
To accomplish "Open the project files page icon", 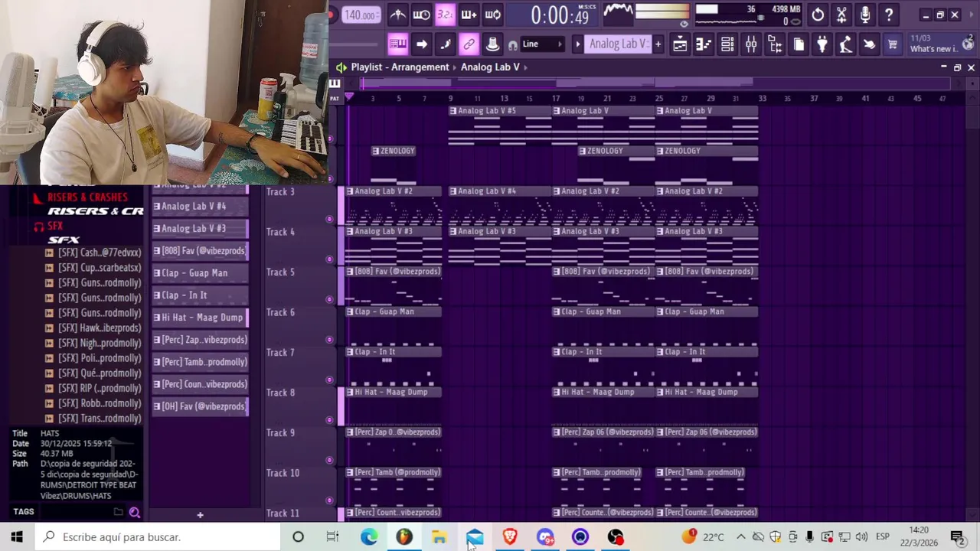I will coord(799,45).
